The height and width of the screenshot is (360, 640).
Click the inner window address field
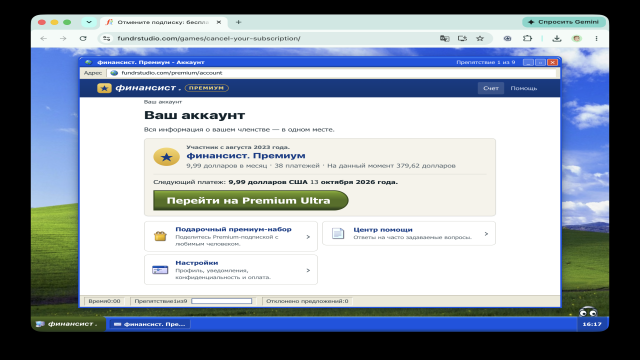coord(332,73)
